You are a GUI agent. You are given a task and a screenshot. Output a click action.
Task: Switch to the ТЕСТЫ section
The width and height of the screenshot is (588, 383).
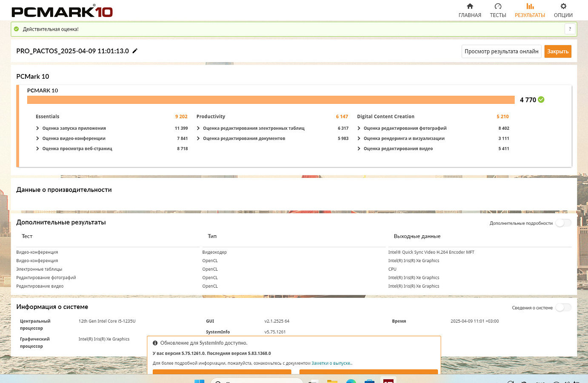[x=498, y=11]
